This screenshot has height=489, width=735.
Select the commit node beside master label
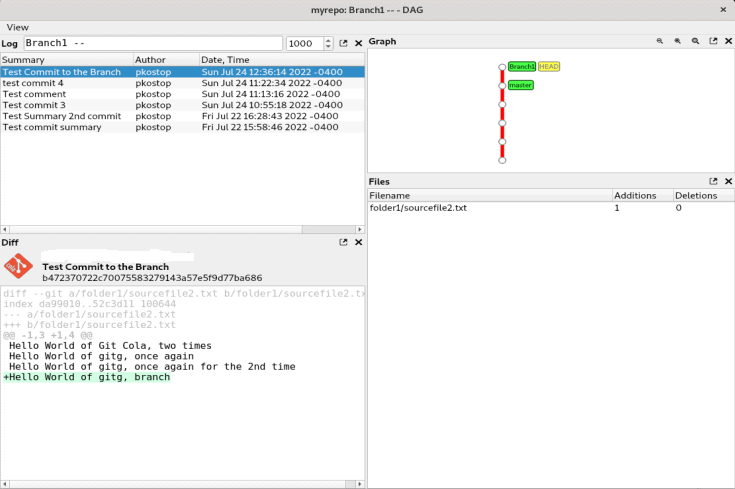(502, 86)
